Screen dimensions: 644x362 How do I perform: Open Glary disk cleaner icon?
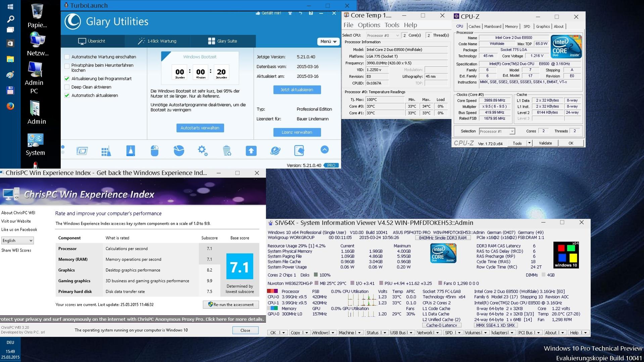131,151
